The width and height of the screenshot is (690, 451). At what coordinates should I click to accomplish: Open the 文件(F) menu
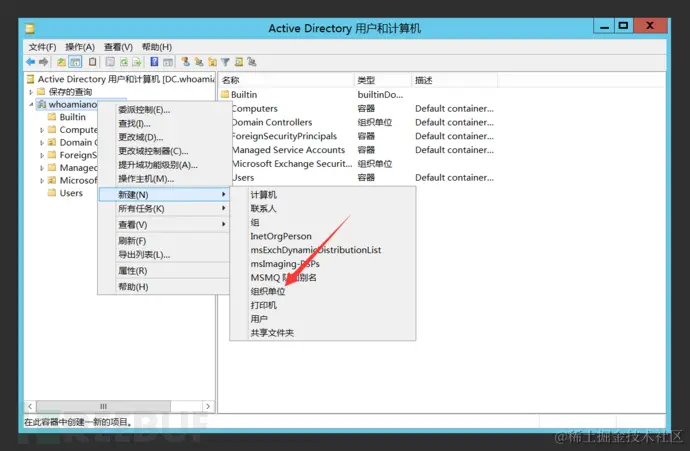click(x=42, y=47)
